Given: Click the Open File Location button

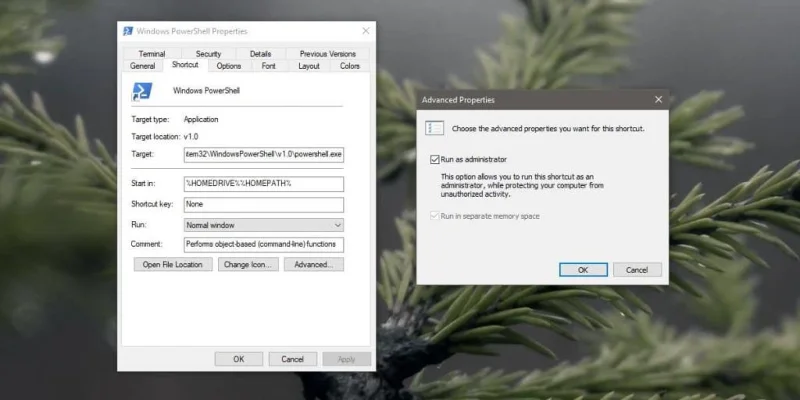Looking at the screenshot, I should click(x=173, y=264).
